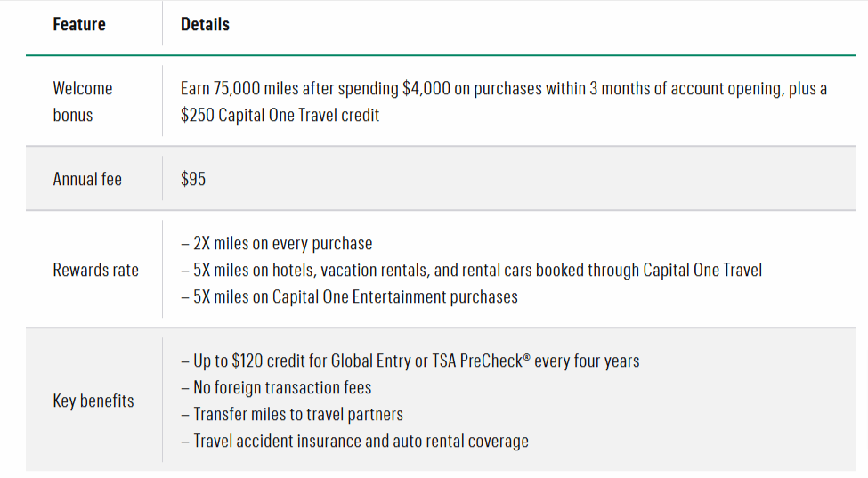Click the '$95' annual fee value
Image resolution: width=868 pixels, height=478 pixels.
click(x=193, y=179)
